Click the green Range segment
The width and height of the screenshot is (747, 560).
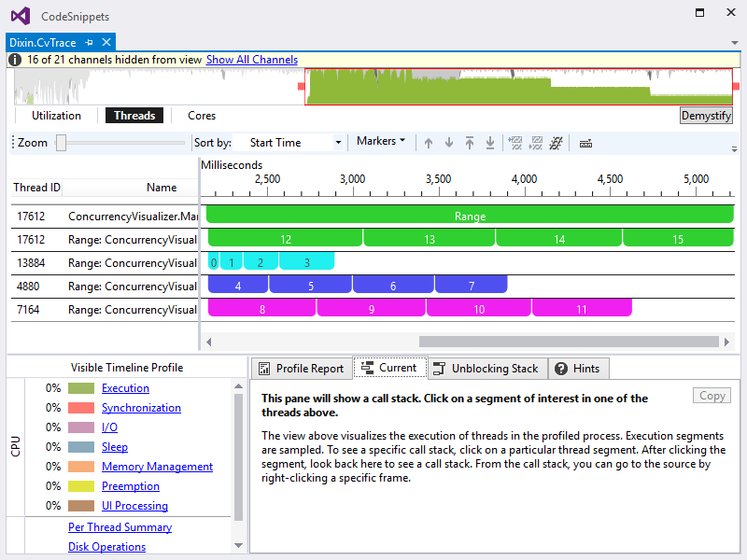(470, 215)
